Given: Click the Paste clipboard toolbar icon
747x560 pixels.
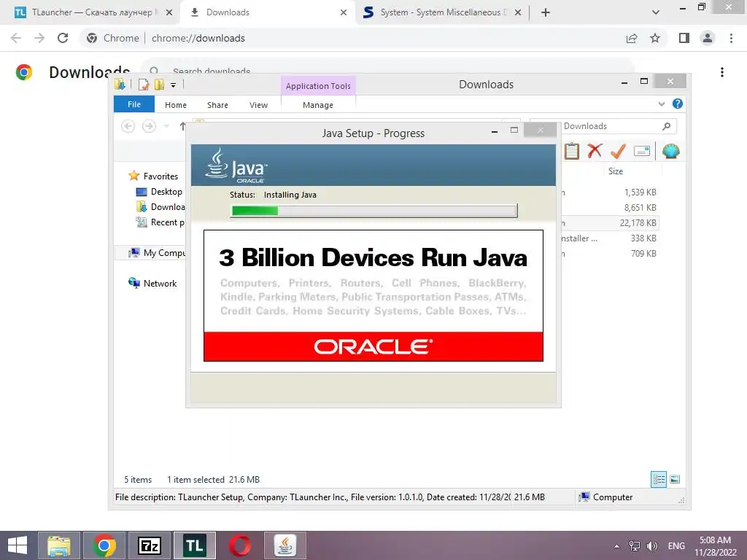Looking at the screenshot, I should pos(572,152).
